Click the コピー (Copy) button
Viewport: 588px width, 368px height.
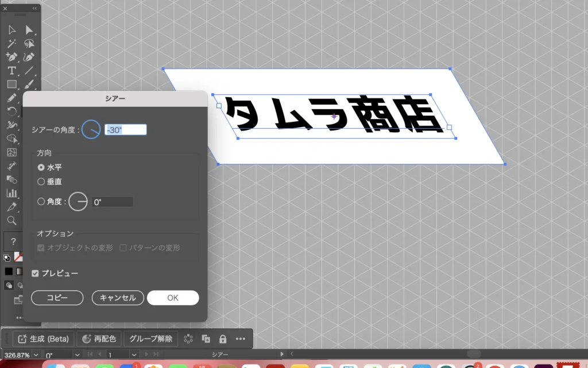click(57, 298)
